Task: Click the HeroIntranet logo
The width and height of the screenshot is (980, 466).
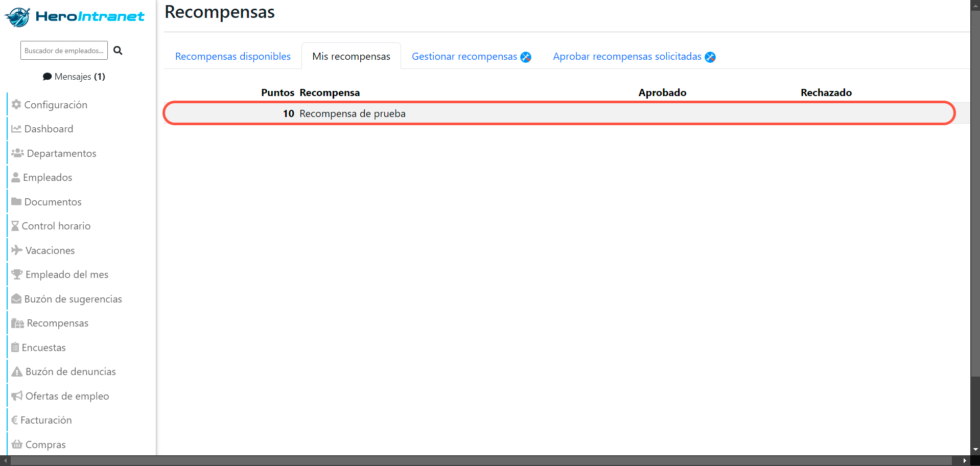Action: click(x=75, y=17)
